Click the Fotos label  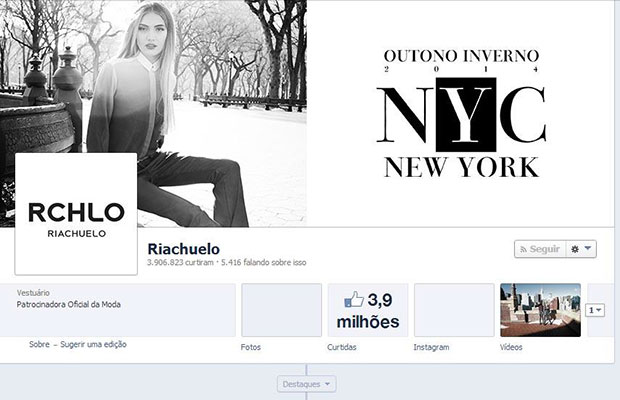(x=251, y=347)
